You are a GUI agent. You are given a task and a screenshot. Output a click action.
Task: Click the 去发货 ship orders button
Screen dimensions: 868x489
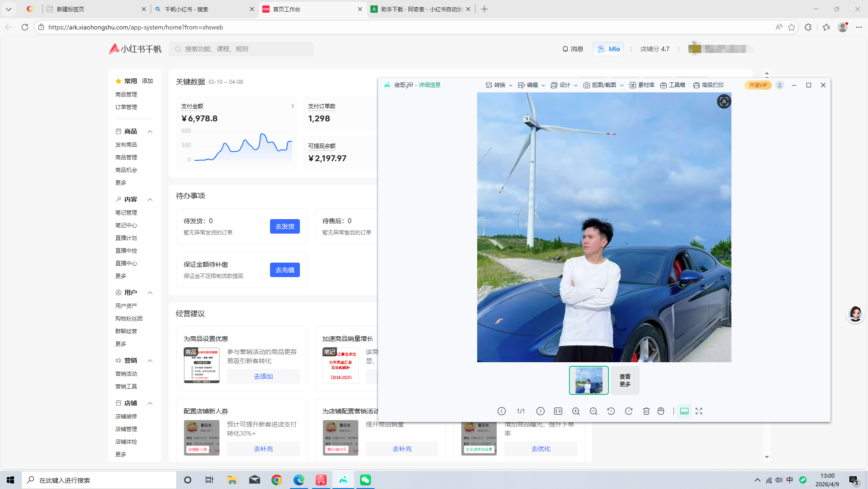point(285,226)
